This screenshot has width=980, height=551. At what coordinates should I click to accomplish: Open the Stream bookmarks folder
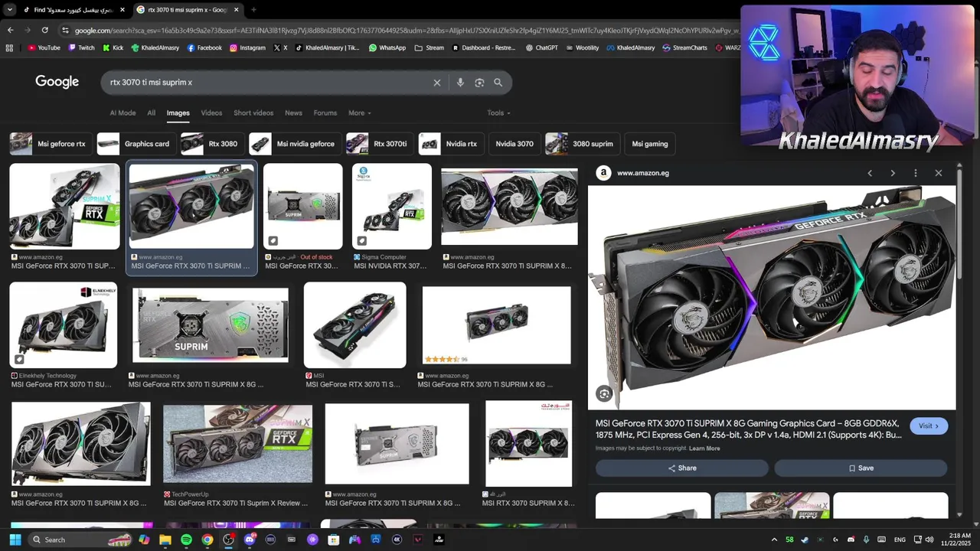[429, 47]
